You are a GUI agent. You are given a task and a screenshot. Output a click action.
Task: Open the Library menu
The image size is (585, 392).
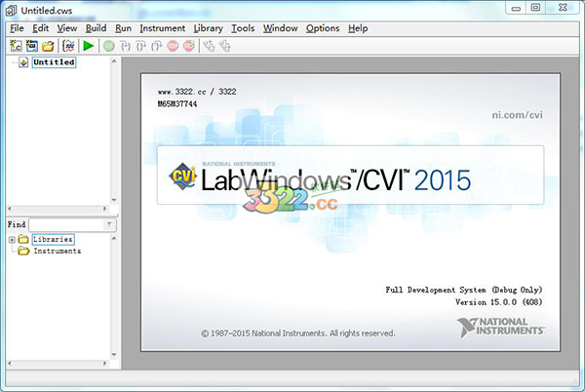pyautogui.click(x=209, y=28)
